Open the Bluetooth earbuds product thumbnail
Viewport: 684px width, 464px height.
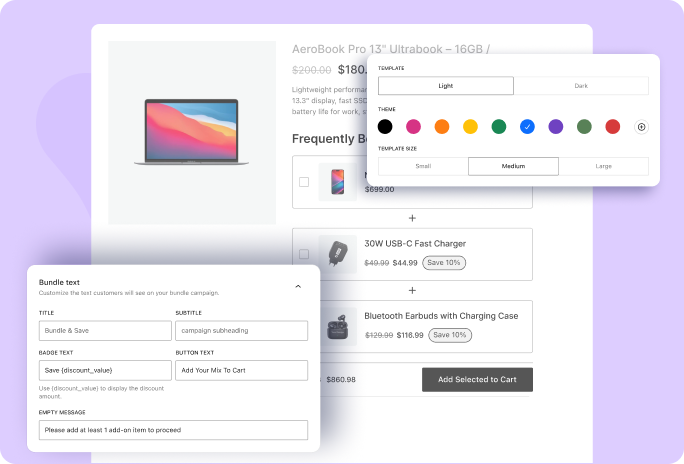point(339,327)
